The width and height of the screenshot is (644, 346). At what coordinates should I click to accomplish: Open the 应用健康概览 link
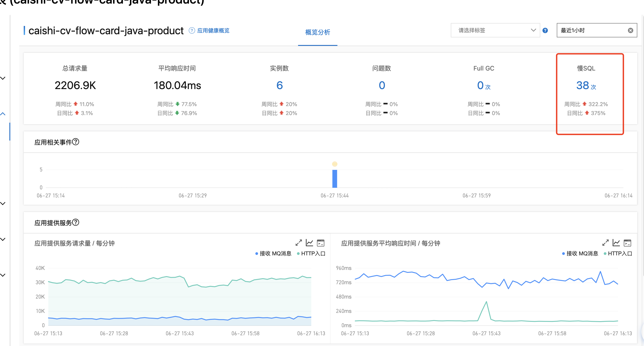[x=213, y=30]
